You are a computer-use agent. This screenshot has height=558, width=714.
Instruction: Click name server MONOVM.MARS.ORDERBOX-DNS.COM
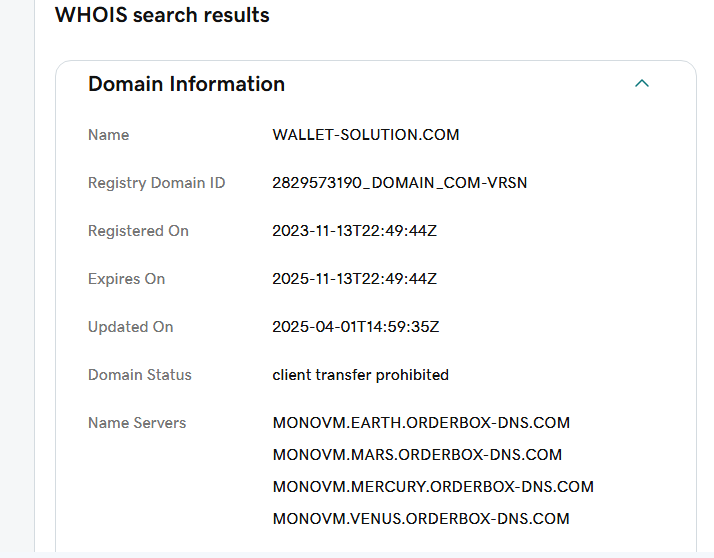417,455
